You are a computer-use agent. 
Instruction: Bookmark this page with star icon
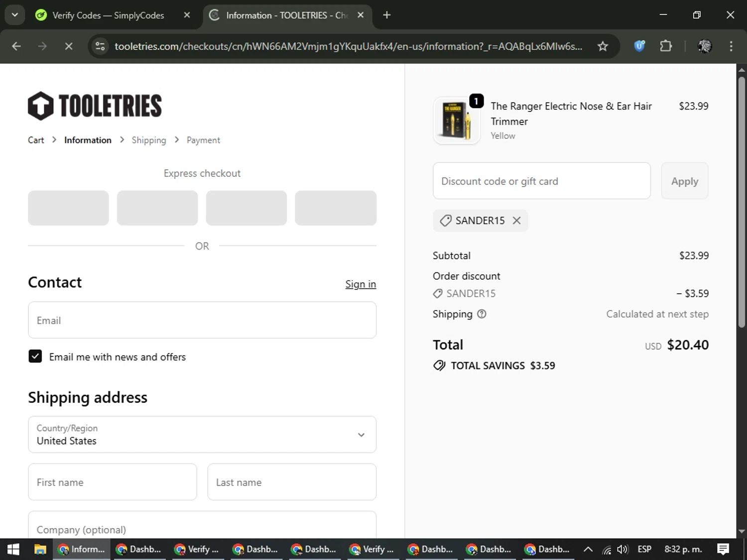(603, 46)
